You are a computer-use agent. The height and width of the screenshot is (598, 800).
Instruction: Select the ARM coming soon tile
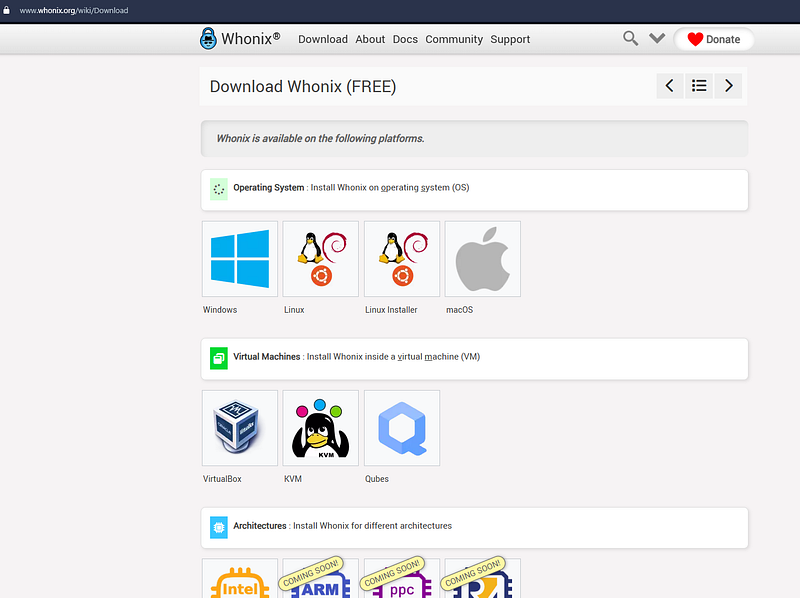click(x=321, y=579)
